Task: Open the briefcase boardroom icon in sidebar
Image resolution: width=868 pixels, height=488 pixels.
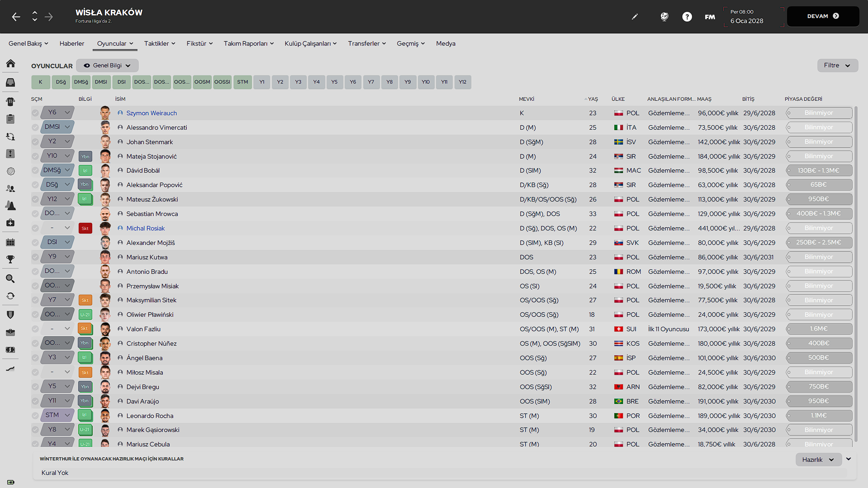Action: [10, 333]
